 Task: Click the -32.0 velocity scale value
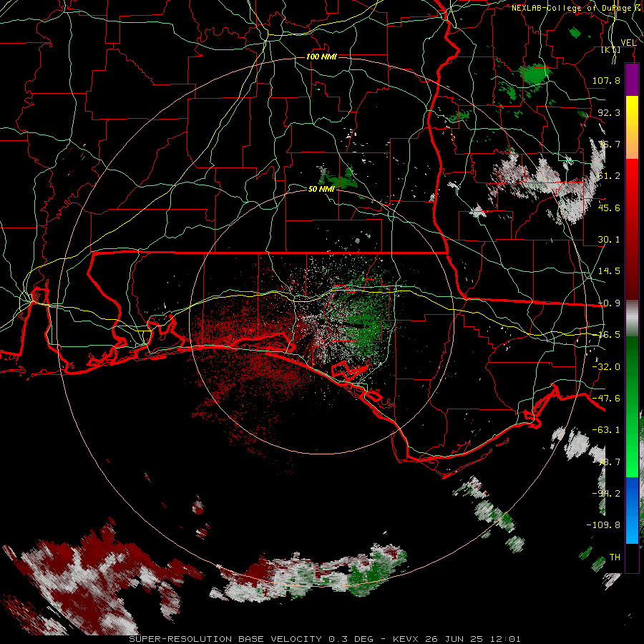coord(606,367)
